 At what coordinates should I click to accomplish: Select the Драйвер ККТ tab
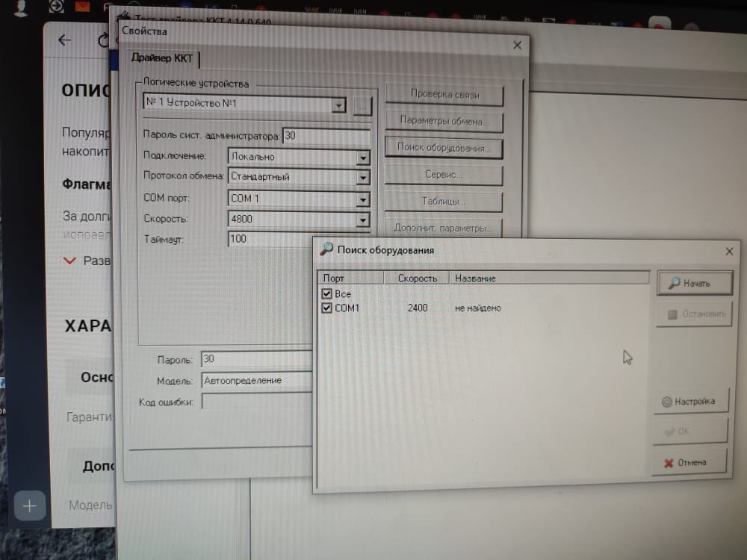tap(162, 58)
